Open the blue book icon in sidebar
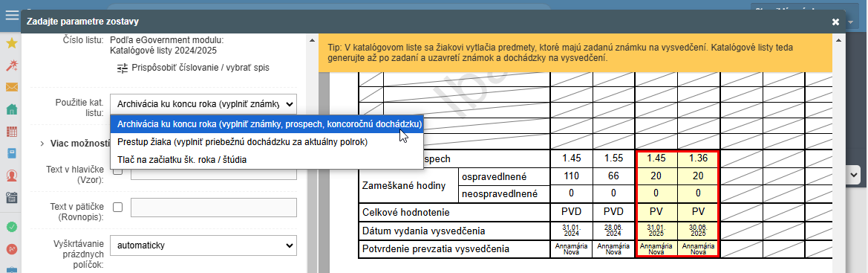The width and height of the screenshot is (868, 273). pos(12,154)
